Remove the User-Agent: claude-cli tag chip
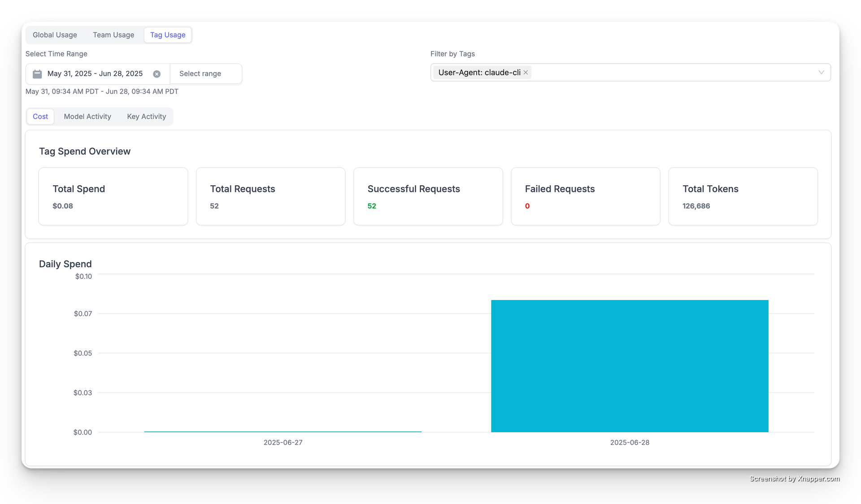Screen dimensions: 861x504 [x=526, y=72]
